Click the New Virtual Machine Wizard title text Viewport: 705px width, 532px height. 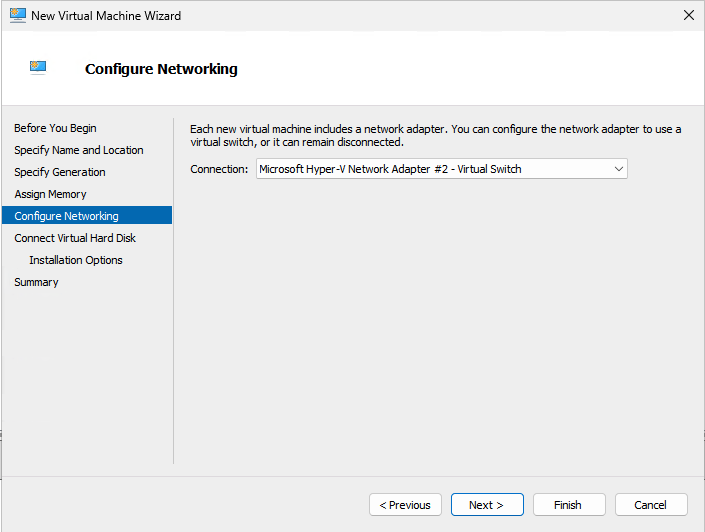point(106,16)
